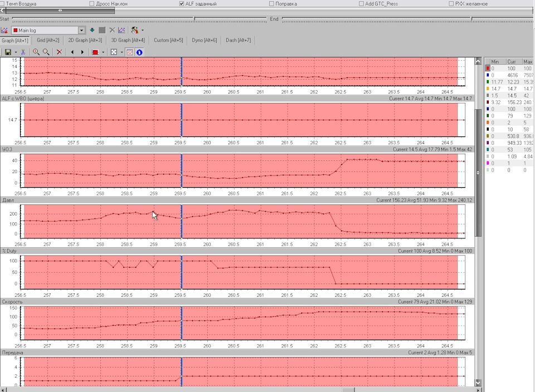The height and width of the screenshot is (392, 535).
Task: Click the blue info icon
Action: (139, 52)
